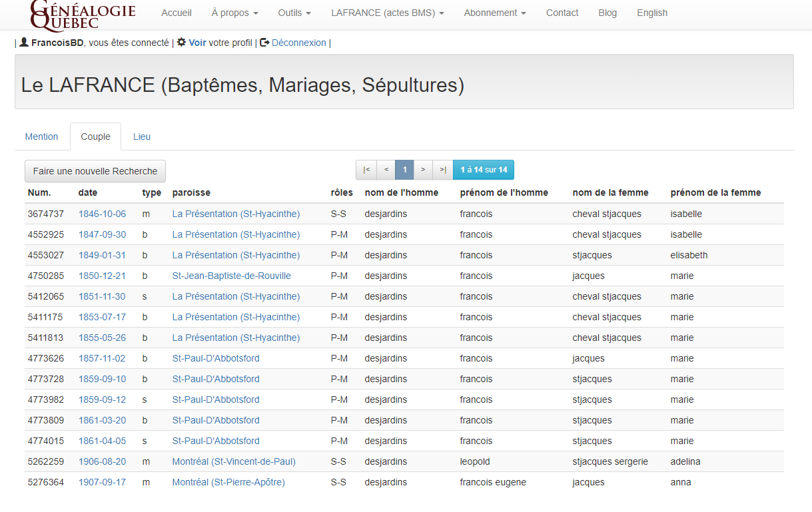Click the 'paroisse' column header
This screenshot has height=512, width=812.
(191, 192)
